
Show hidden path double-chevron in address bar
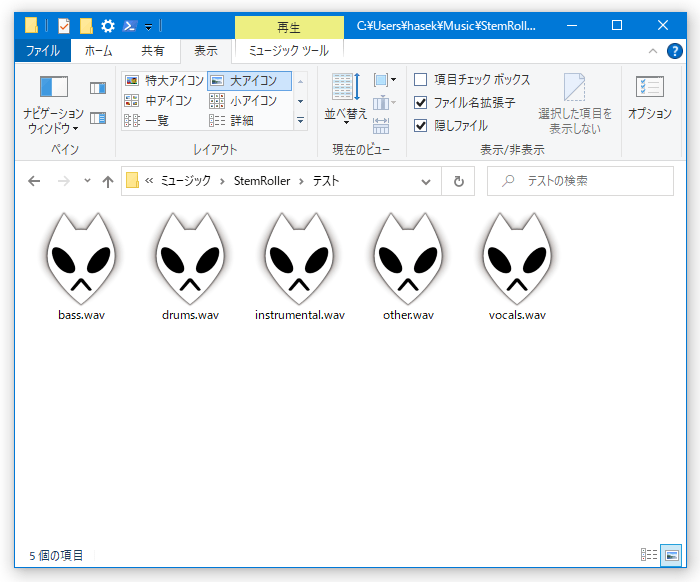coord(149,181)
